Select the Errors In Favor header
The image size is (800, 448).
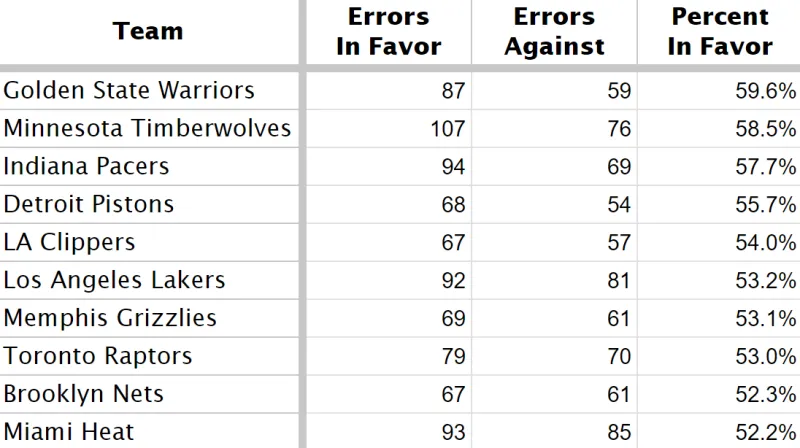pyautogui.click(x=389, y=32)
